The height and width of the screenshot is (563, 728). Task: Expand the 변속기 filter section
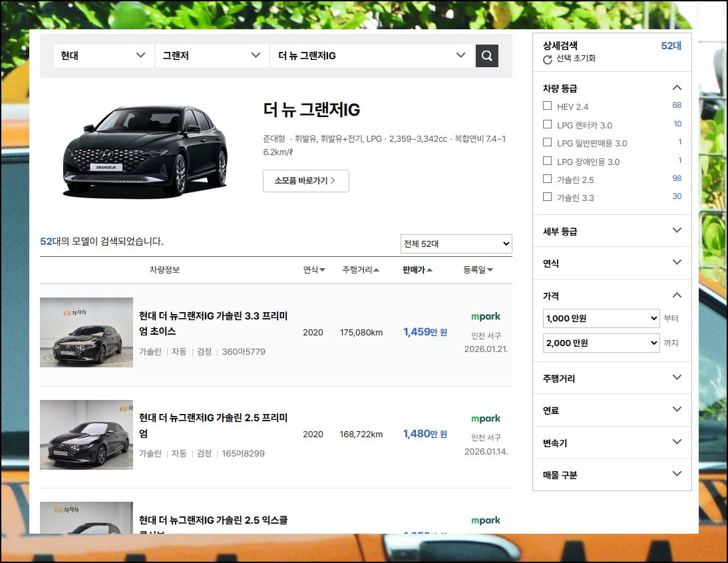677,442
